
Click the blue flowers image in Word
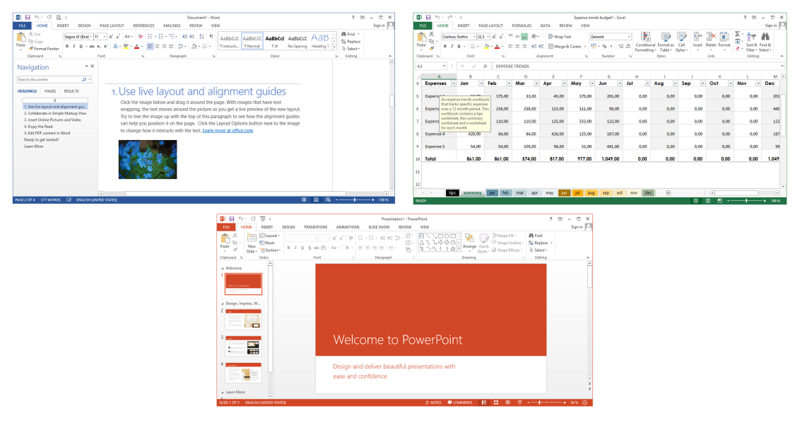click(x=147, y=159)
